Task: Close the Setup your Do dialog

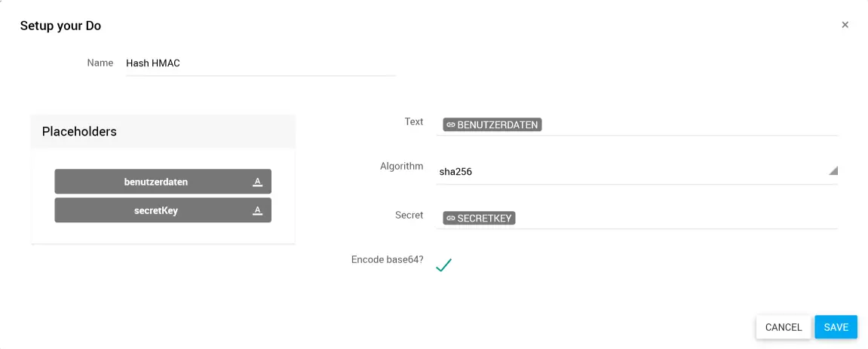Action: [x=845, y=25]
